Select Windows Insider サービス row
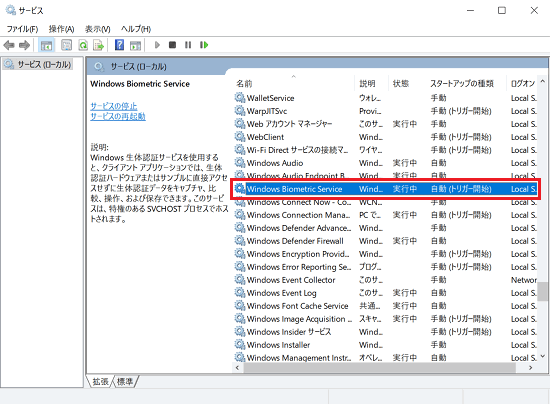 coord(385,332)
